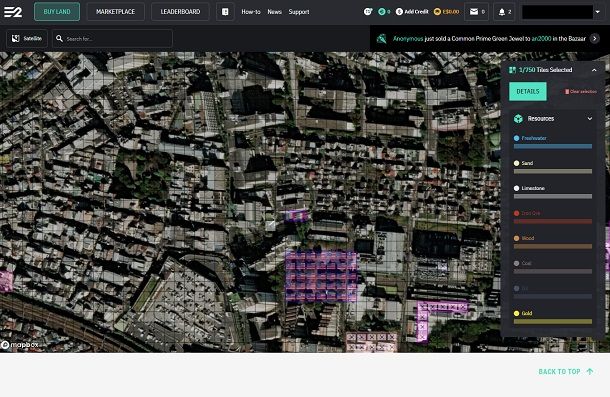
Task: Click the tiles selected grid icon
Action: click(512, 70)
